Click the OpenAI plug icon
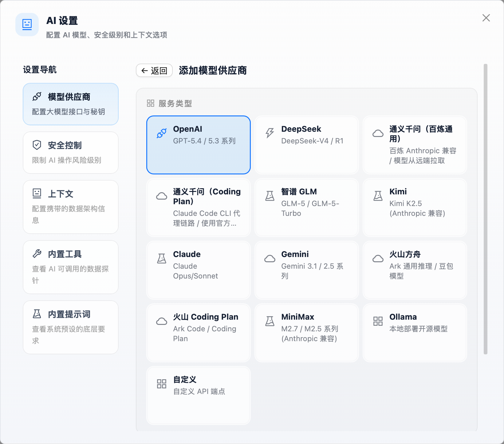This screenshot has width=504, height=444. 162,133
